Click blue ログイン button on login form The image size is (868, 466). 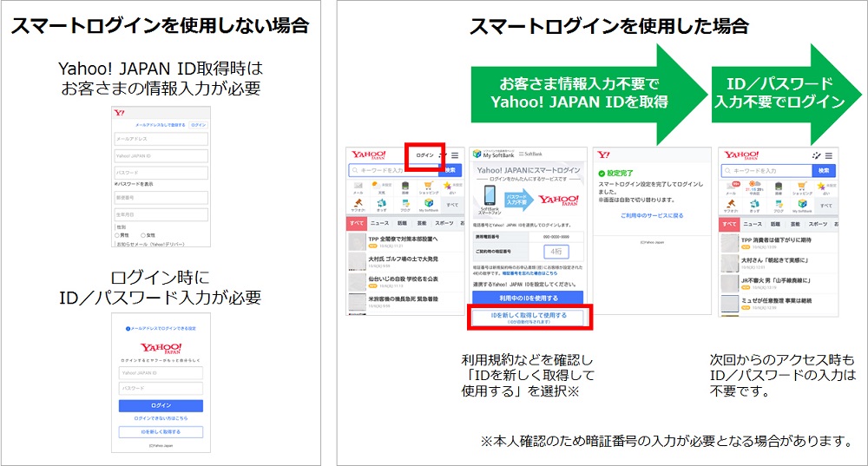point(161,405)
